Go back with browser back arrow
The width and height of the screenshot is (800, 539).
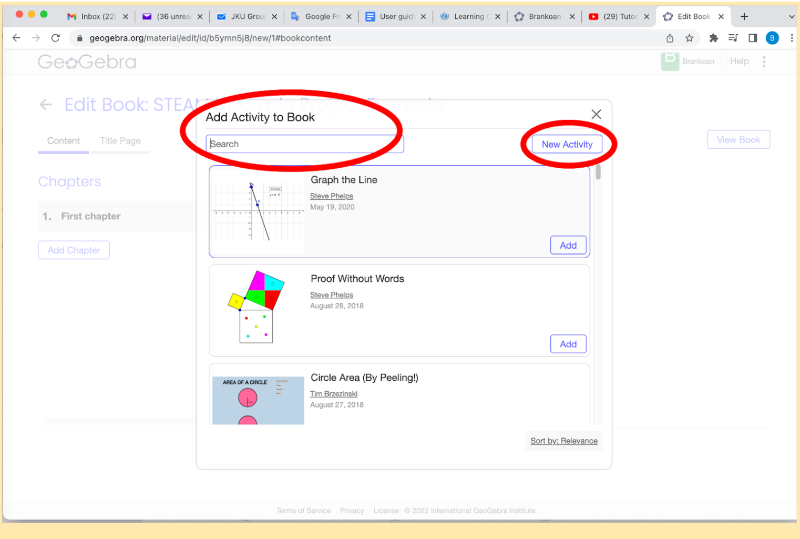[16, 38]
